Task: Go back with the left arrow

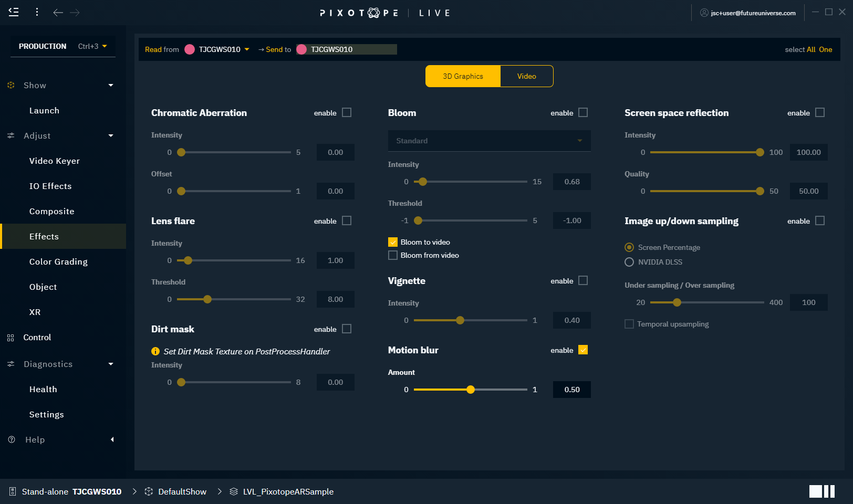Action: [58, 12]
